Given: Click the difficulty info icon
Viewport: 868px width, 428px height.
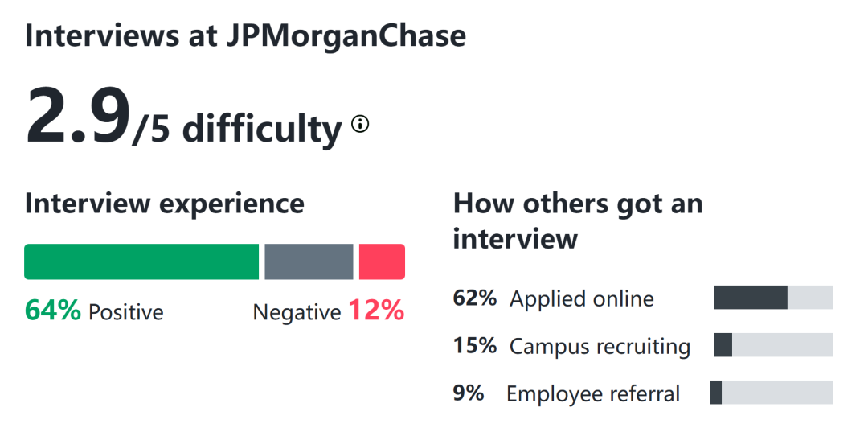Looking at the screenshot, I should coord(361,124).
